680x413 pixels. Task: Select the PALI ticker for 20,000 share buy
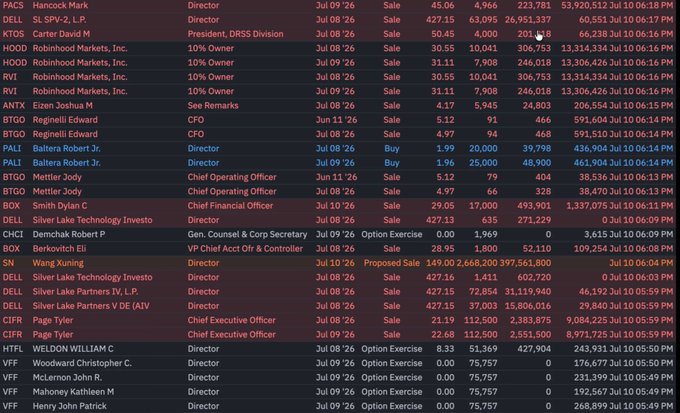12,148
